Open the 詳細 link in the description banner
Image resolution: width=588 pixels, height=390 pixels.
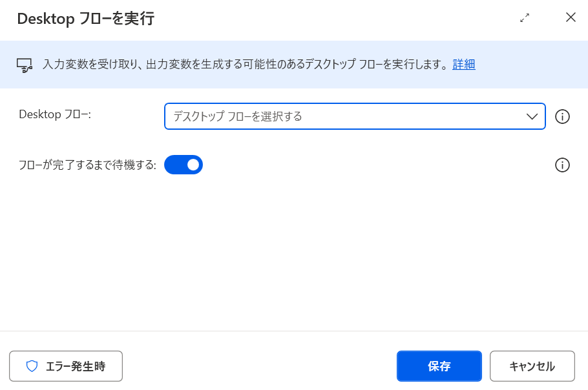point(463,65)
